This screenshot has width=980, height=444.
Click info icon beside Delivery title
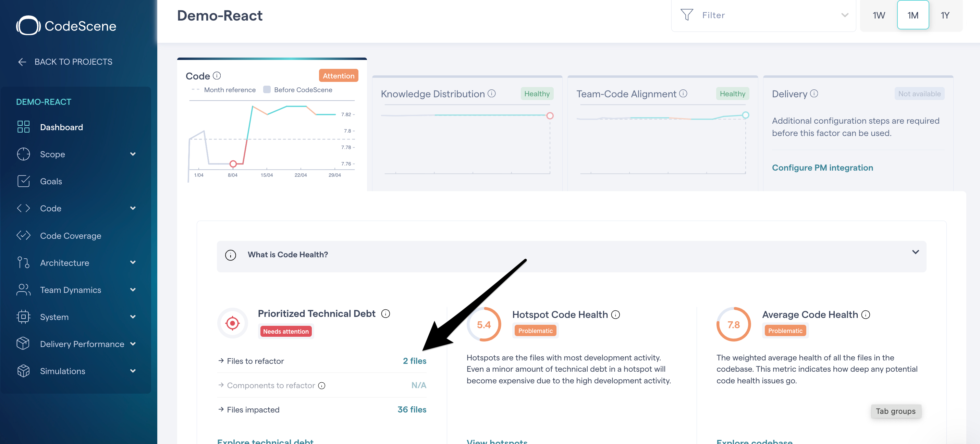[x=814, y=93]
